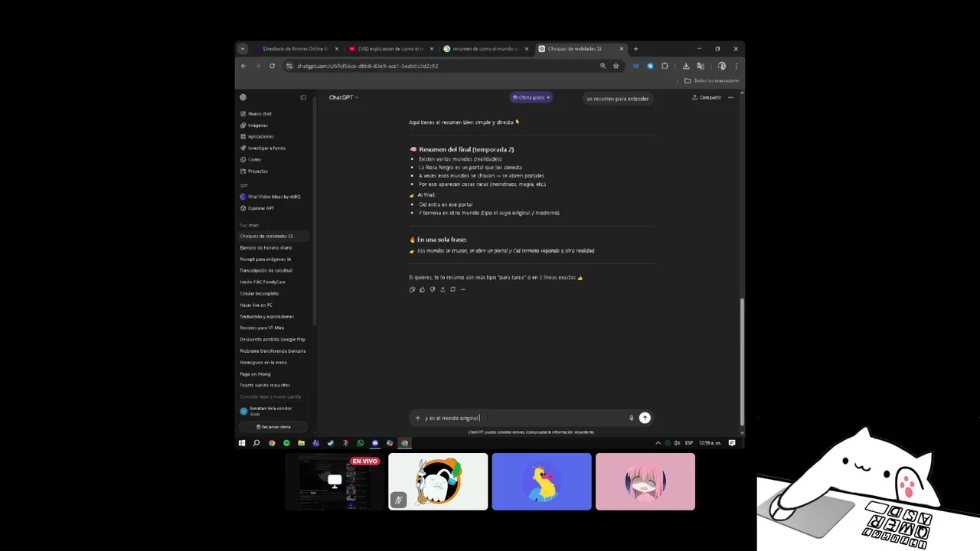Click the Compartir button
Image resolution: width=980 pixels, height=551 pixels.
point(707,97)
